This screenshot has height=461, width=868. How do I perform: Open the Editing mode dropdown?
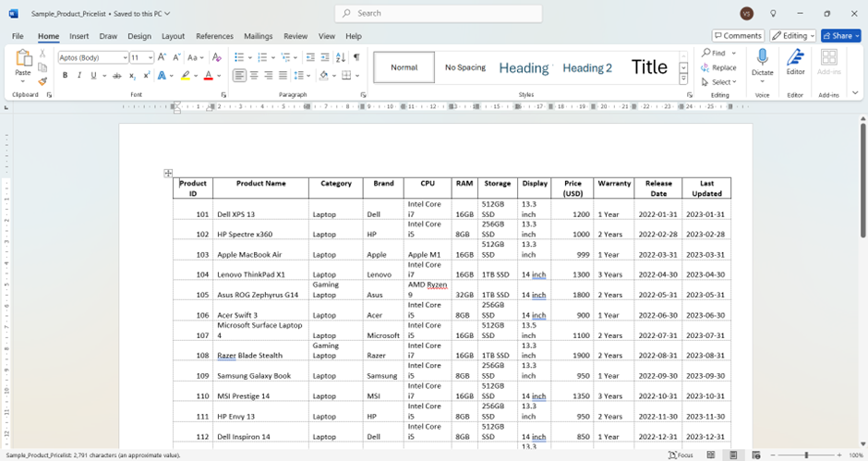793,36
